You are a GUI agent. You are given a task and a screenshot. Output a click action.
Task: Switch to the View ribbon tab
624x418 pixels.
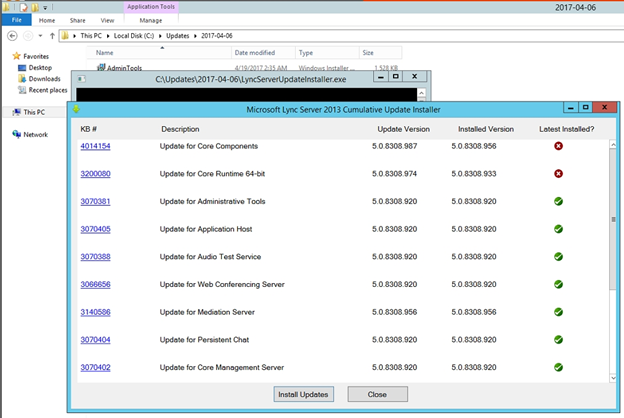pos(107,20)
